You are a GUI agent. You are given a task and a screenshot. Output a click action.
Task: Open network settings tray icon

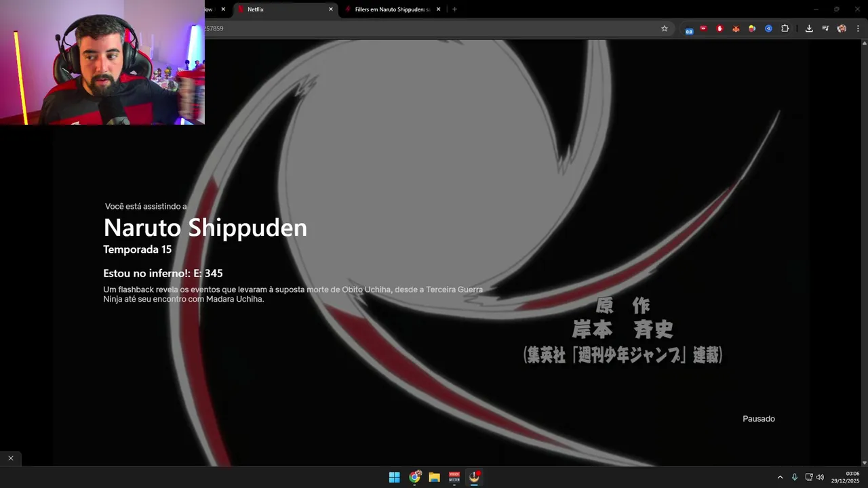tap(808, 477)
